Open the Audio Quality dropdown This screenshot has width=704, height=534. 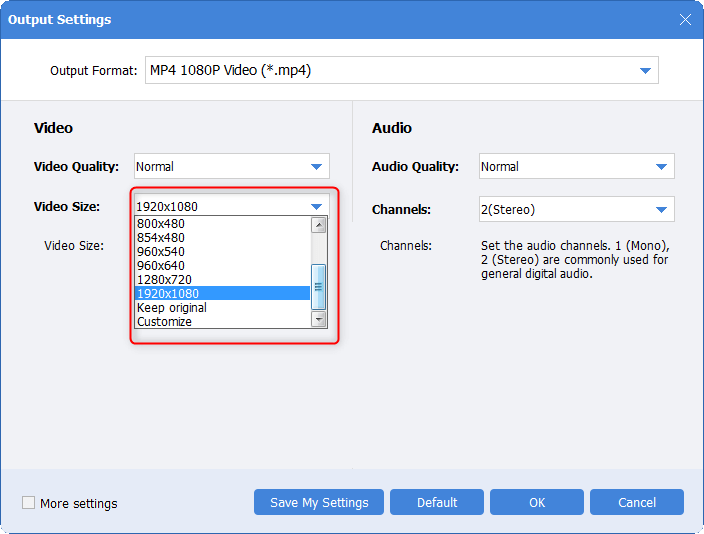point(661,167)
